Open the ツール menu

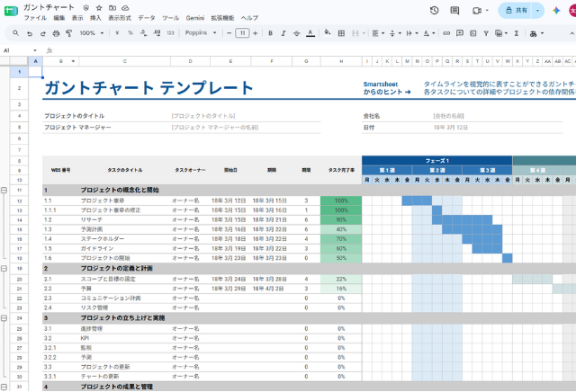point(171,18)
